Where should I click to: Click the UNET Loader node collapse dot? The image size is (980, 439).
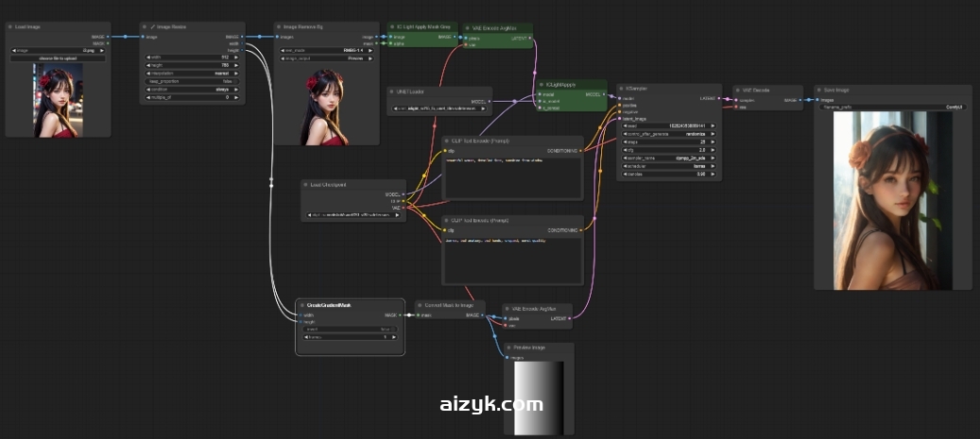coord(393,93)
